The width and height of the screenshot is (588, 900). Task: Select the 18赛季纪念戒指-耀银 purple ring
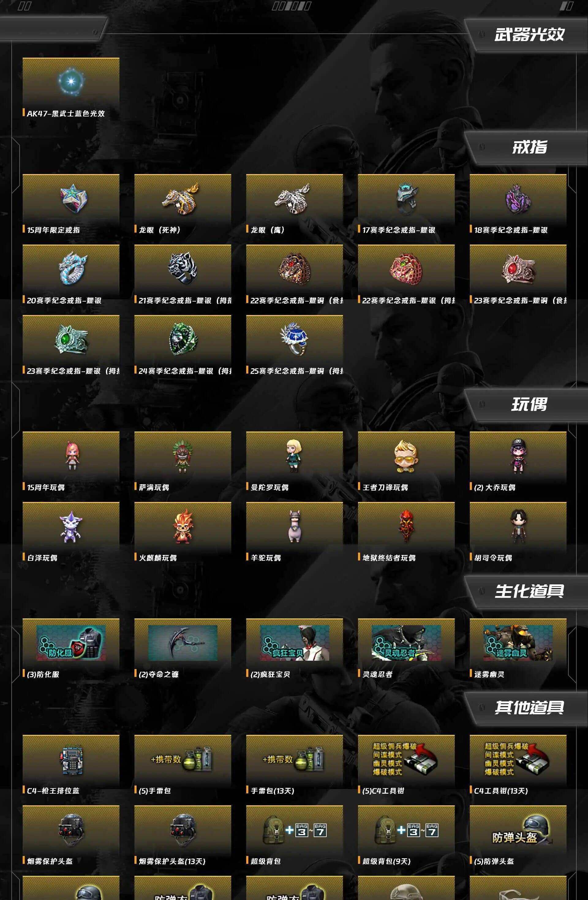pos(518,204)
